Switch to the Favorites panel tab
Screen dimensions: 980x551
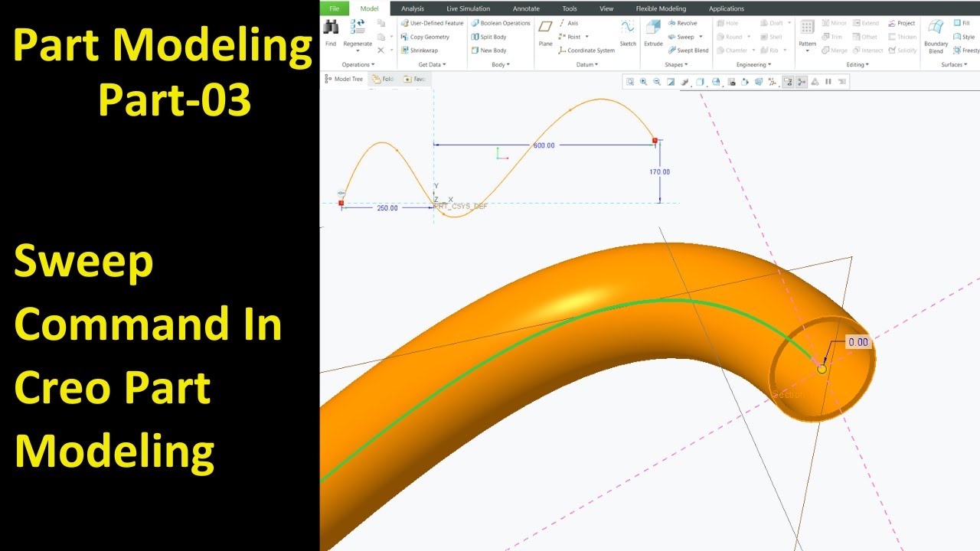(x=414, y=79)
